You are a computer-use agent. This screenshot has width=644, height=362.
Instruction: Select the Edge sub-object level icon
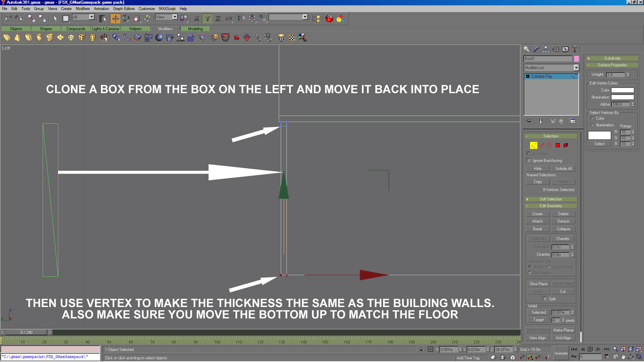coord(542,145)
